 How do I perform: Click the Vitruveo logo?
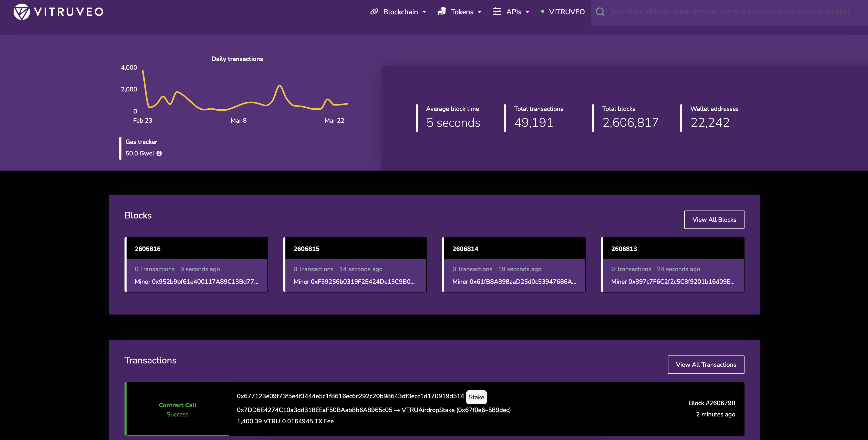[x=59, y=12]
